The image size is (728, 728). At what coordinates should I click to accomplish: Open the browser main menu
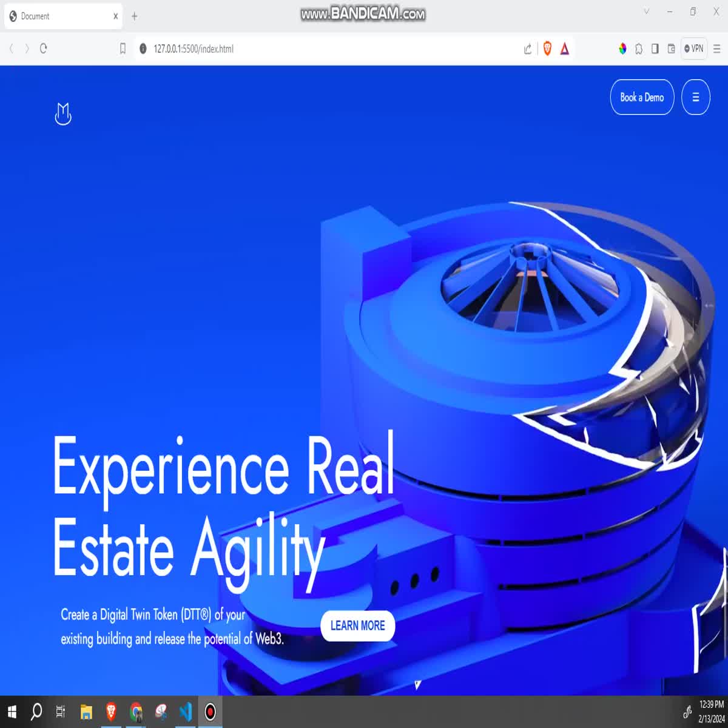click(716, 49)
